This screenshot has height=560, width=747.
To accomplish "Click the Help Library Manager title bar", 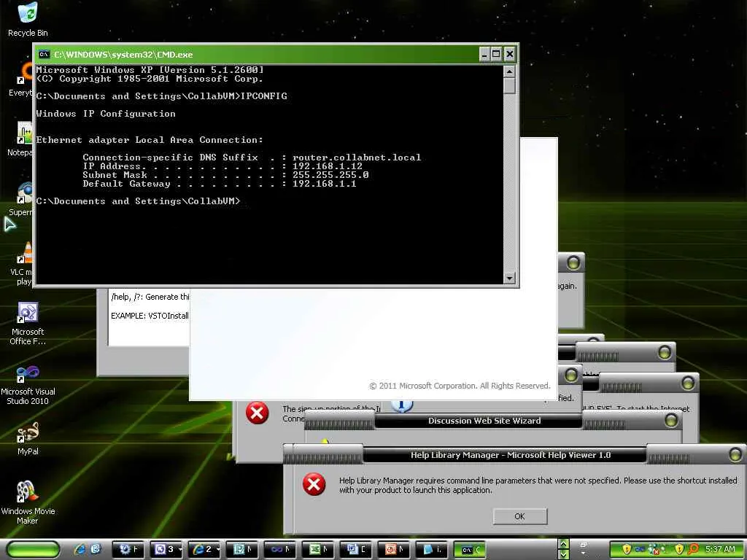I will pos(510,455).
